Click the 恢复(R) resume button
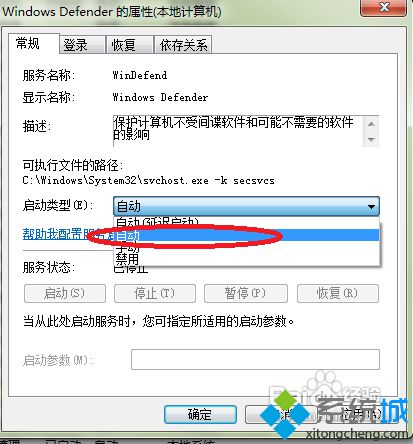The width and height of the screenshot is (413, 444). click(x=338, y=293)
